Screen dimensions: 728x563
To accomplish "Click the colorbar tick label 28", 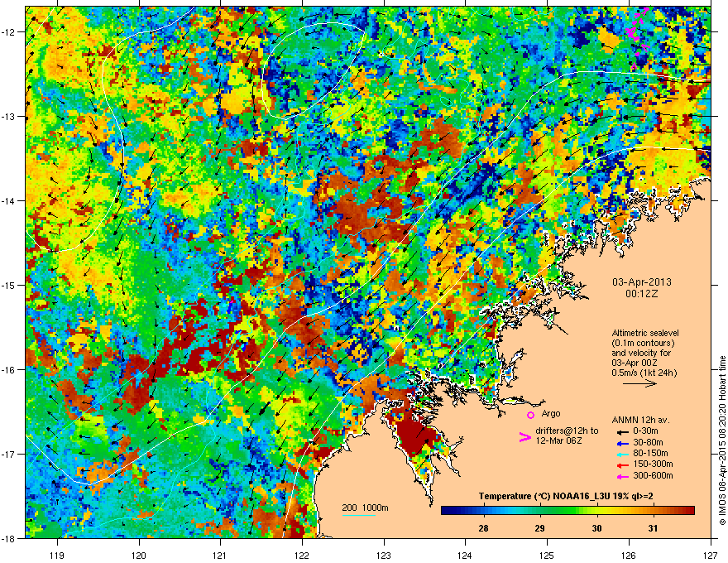I will click(x=483, y=528).
